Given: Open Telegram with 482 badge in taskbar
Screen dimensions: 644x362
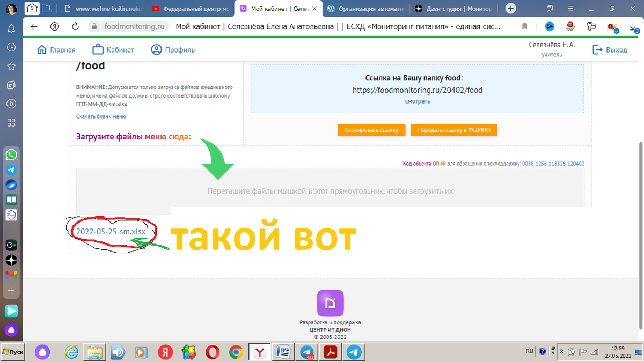Looking at the screenshot, I should 306,352.
